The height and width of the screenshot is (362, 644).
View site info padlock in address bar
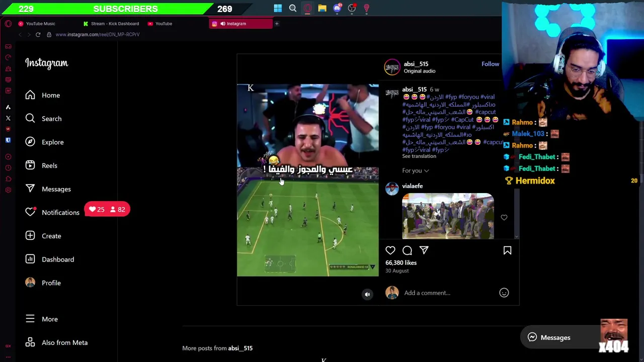click(49, 34)
